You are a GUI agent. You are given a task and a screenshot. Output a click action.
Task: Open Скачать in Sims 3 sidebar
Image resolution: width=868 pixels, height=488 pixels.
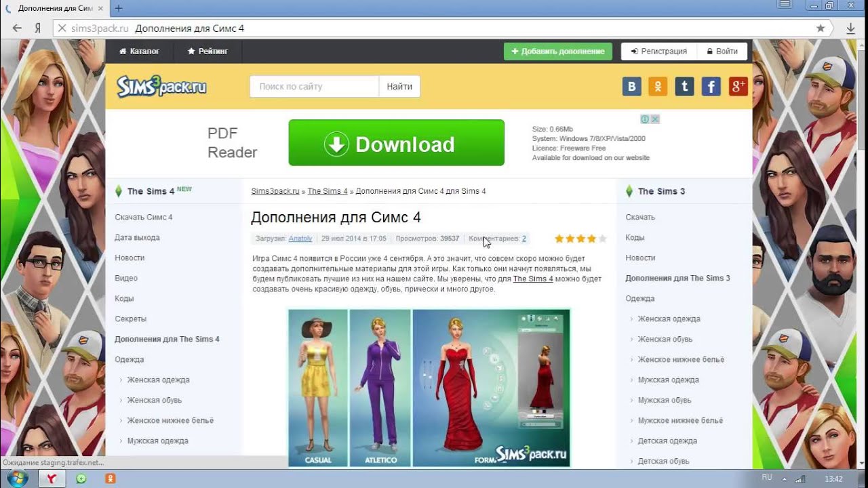point(640,217)
